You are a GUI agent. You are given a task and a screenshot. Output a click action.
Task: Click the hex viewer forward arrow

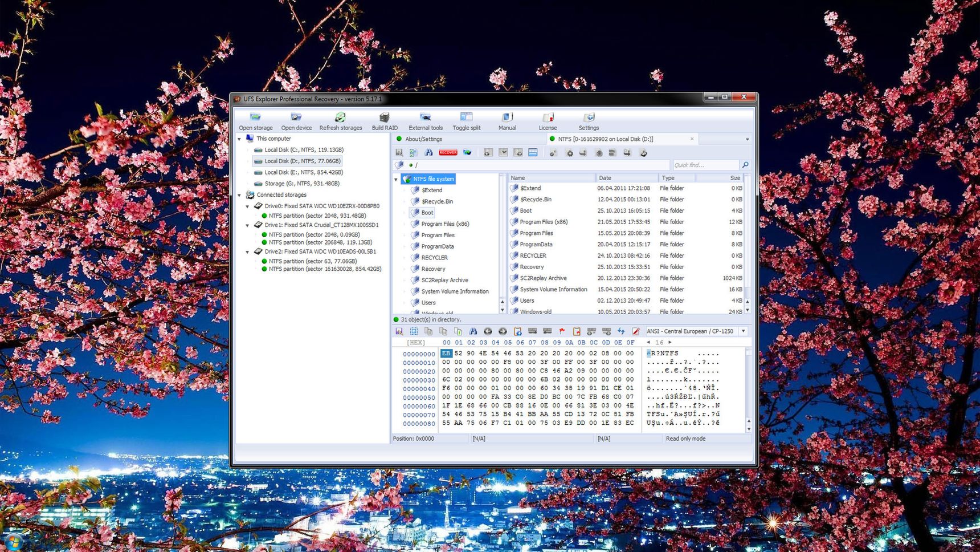pos(503,331)
